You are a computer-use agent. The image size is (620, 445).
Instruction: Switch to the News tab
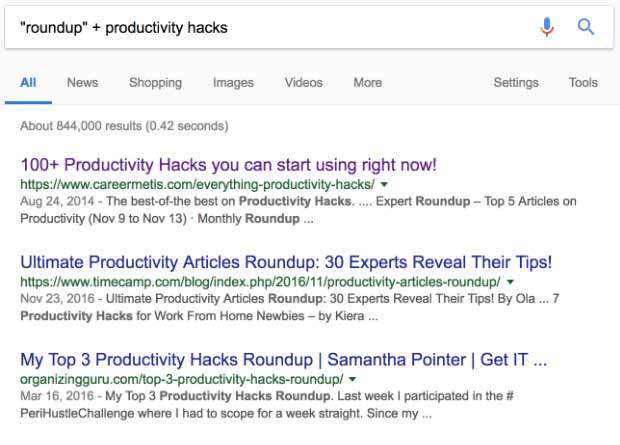click(x=82, y=83)
